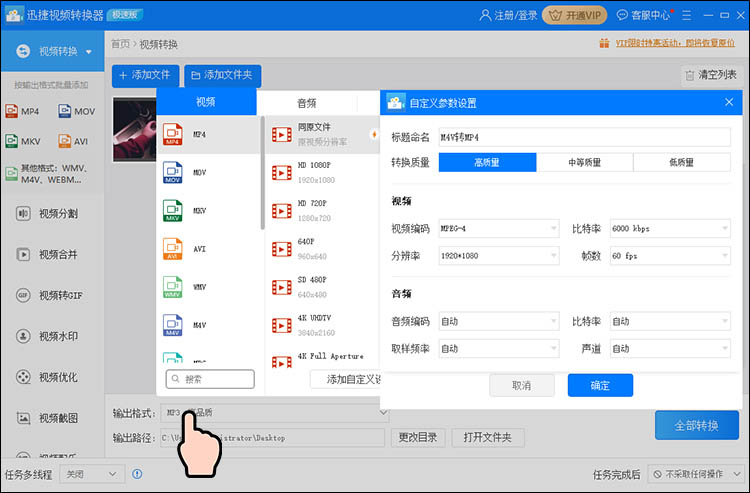Select the HD 720P resolution preset
This screenshot has height=493, width=750.
click(x=323, y=210)
